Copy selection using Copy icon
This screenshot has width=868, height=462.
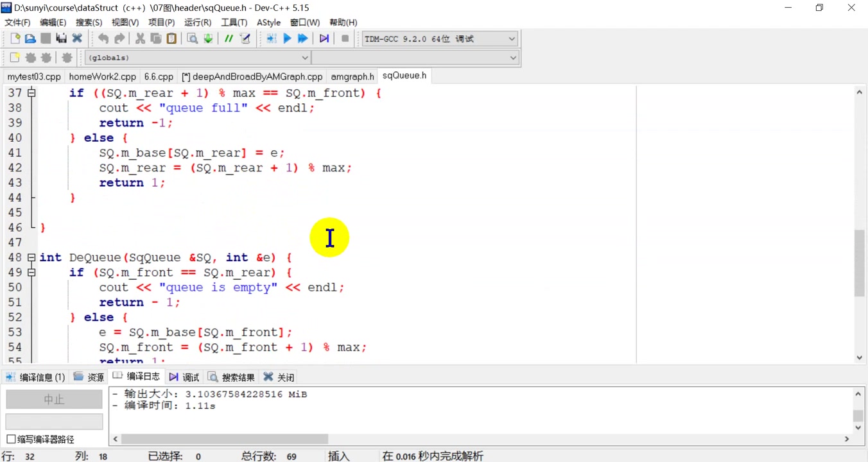[x=155, y=38]
